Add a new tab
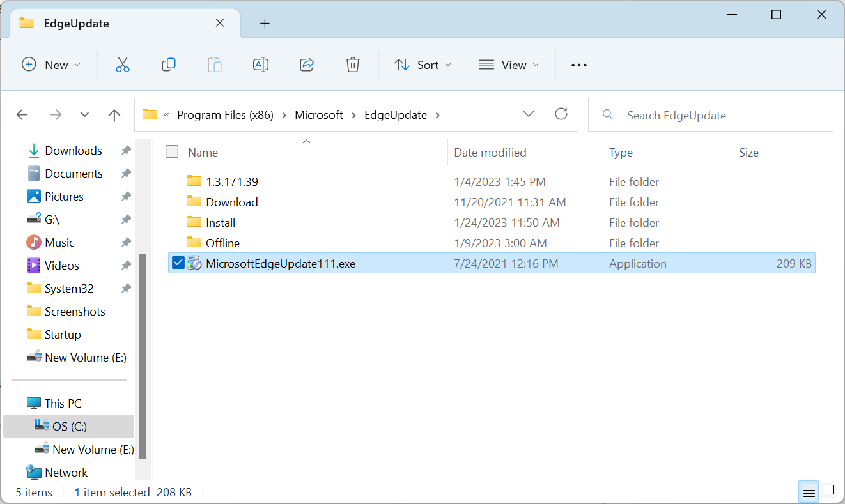 265,24
